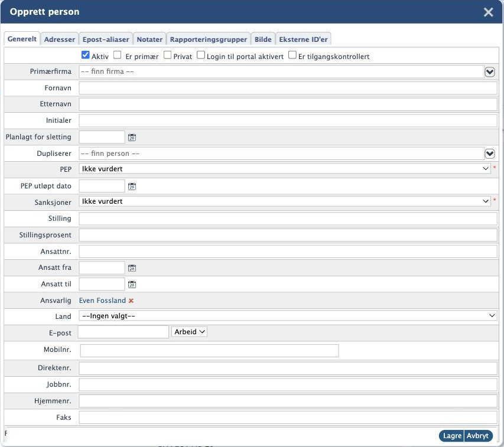Open the Sanksjoner dropdown
This screenshot has height=447, width=504.
(285, 201)
